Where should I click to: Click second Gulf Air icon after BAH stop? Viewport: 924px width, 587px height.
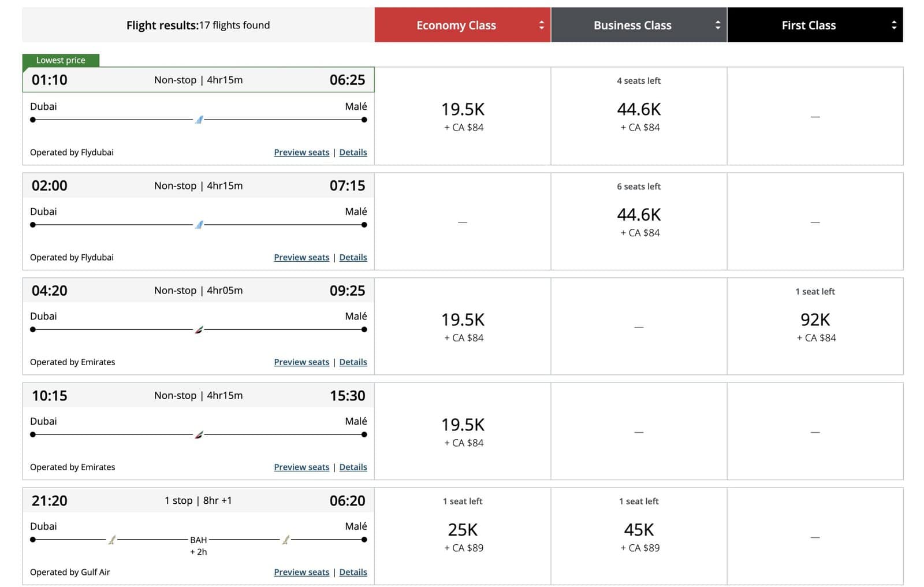(285, 540)
